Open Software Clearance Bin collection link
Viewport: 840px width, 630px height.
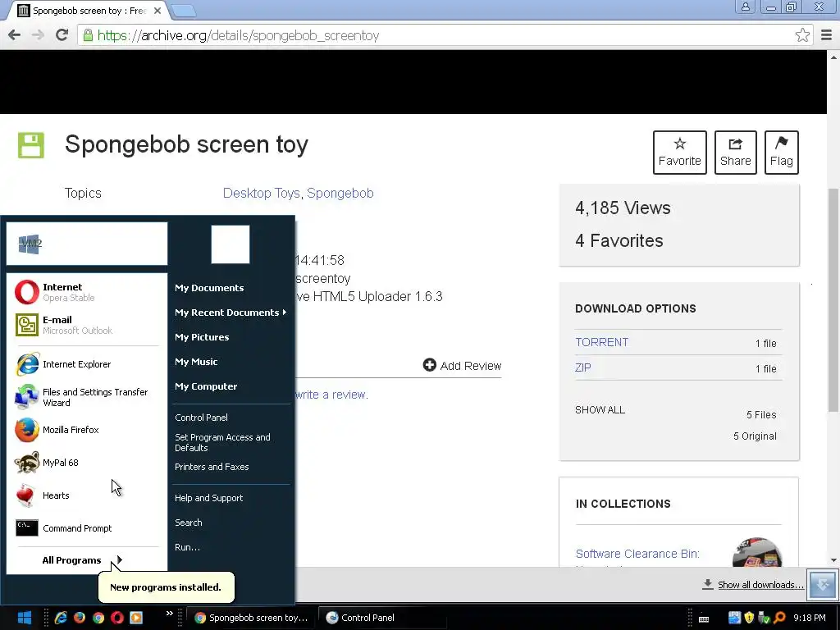click(637, 554)
